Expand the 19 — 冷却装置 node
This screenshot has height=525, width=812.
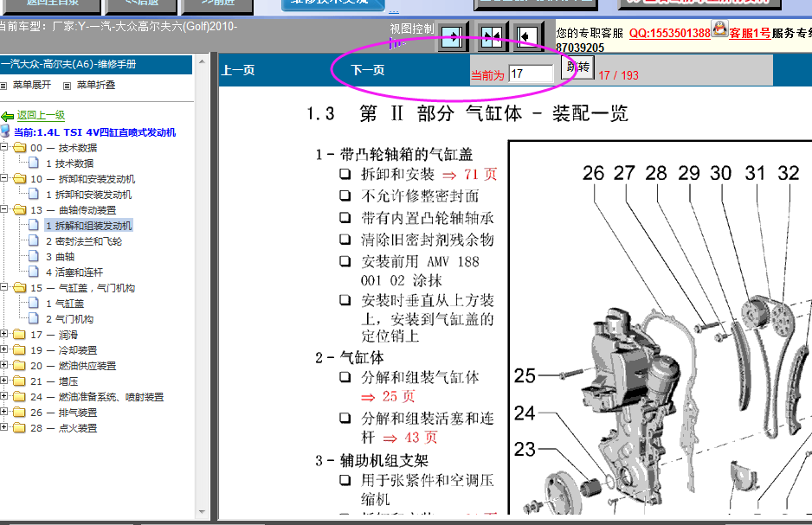coord(3,349)
